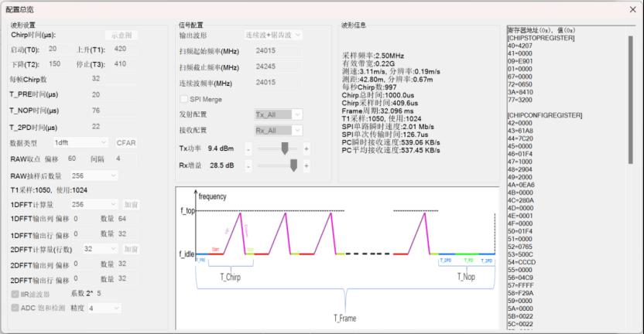Click the RAW取点 偏移 field
The height and width of the screenshot is (334, 644).
coord(75,158)
